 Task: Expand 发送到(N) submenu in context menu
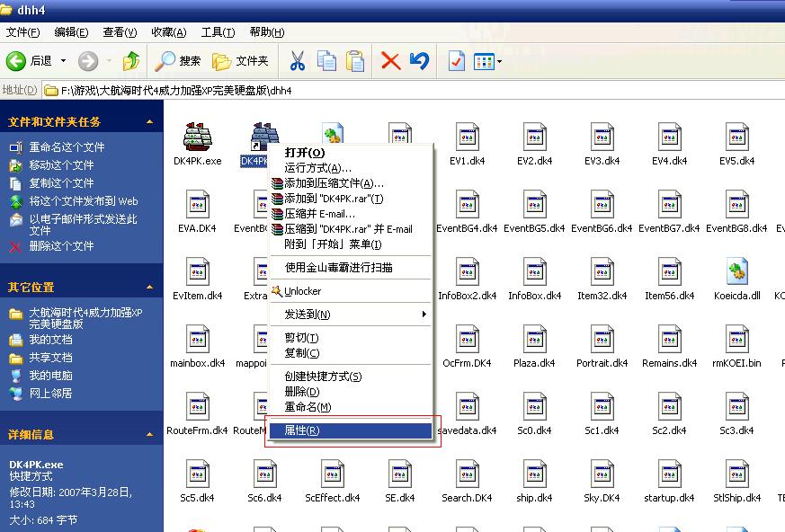pos(351,315)
